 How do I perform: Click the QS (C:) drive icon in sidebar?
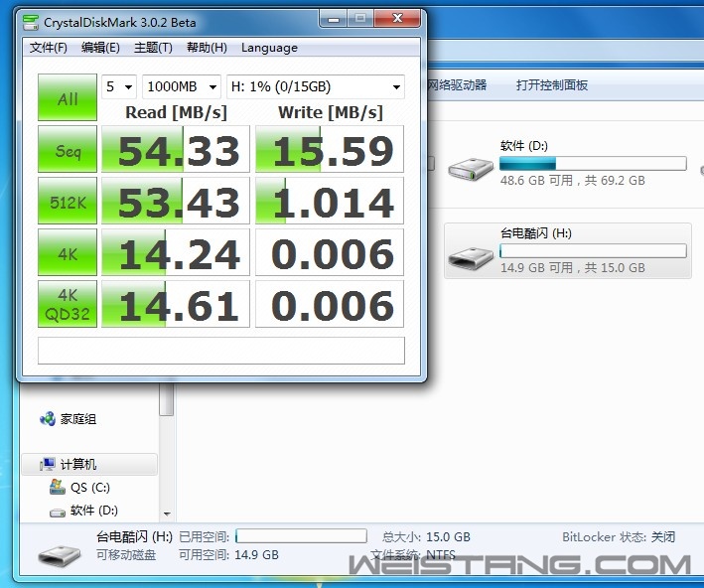(58, 488)
